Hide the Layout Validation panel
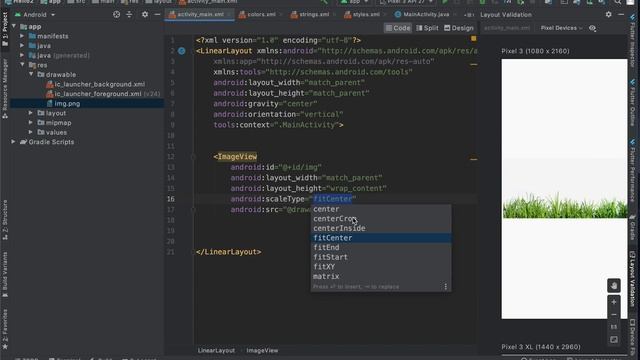 pyautogui.click(x=621, y=15)
